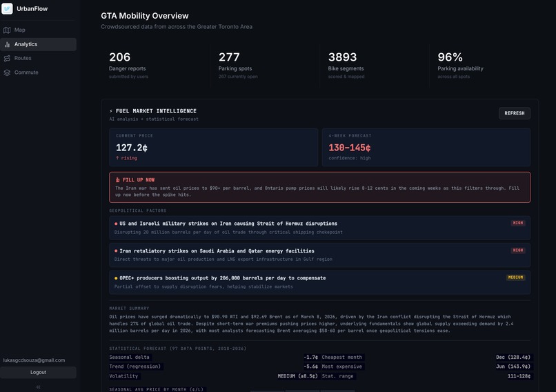Click the Map sidebar icon
Image resolution: width=556 pixels, height=392 pixels.
[7, 30]
